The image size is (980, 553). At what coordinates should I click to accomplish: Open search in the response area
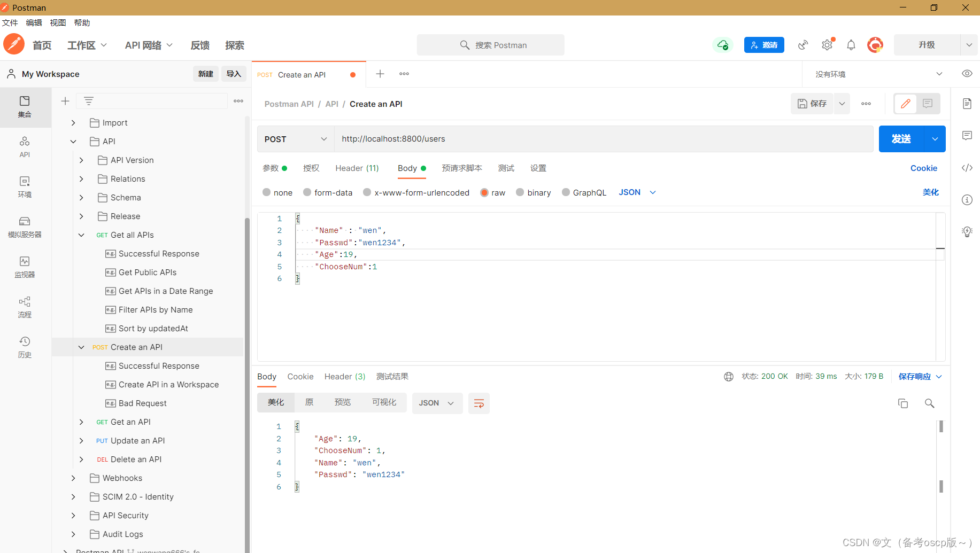[x=929, y=403]
